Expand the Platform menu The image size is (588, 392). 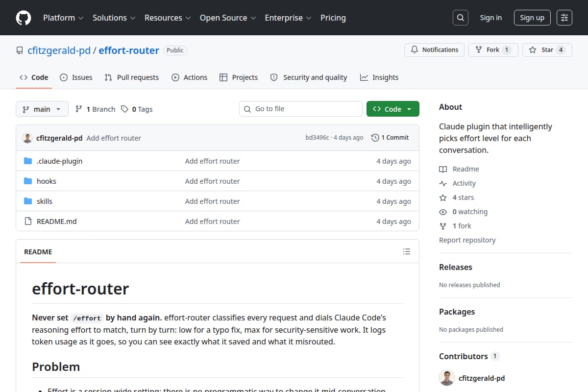pos(63,18)
